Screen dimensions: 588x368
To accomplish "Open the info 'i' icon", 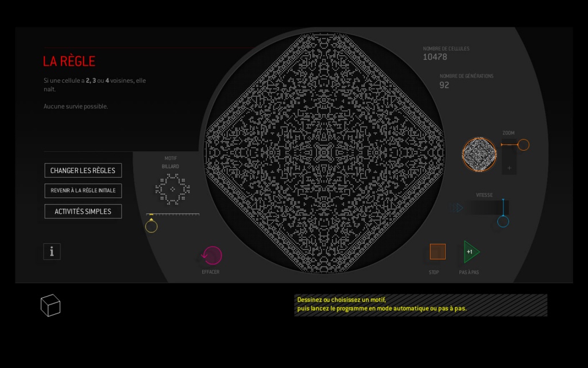I will (x=52, y=251).
